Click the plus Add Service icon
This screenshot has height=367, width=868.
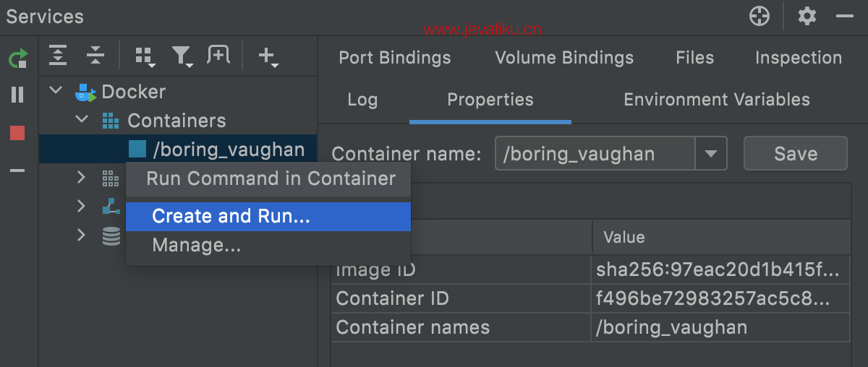(268, 56)
